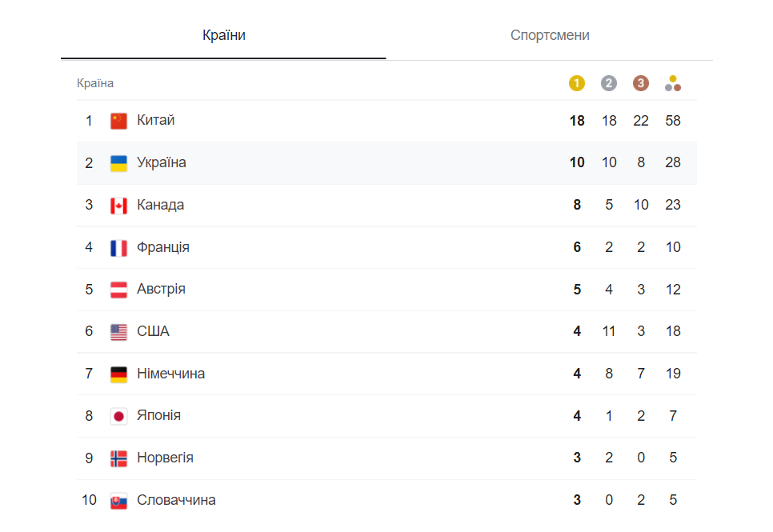Screen dimensions: 773x532
Task: Click the Austria flag icon
Action: point(118,290)
